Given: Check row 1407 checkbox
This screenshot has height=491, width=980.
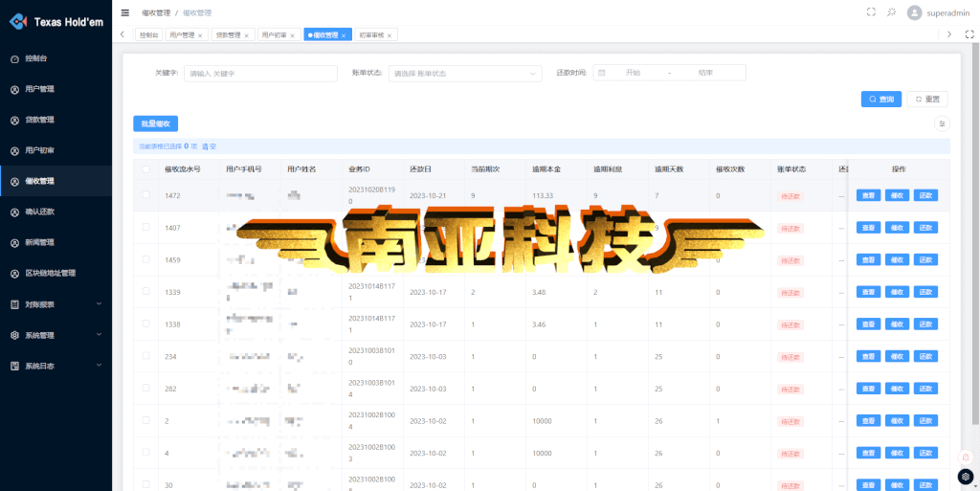Looking at the screenshot, I should pyautogui.click(x=145, y=227).
